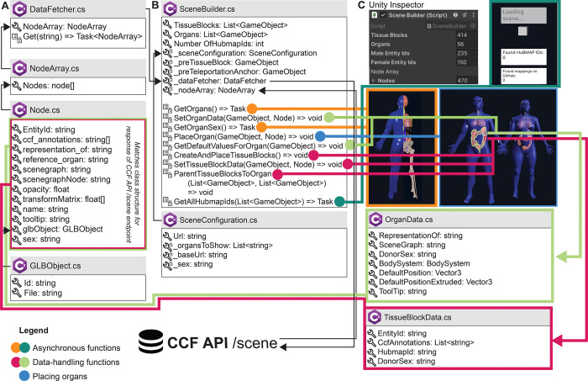Image resolution: width=588 pixels, height=381 pixels.
Task: Select the GLBObject.cs file title
Action: tap(55, 266)
